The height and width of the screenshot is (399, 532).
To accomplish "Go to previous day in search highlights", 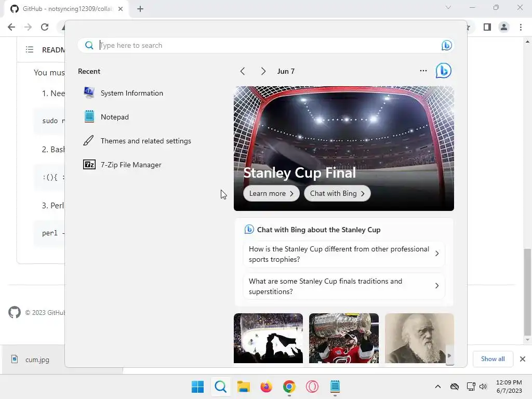I will pyautogui.click(x=242, y=71).
